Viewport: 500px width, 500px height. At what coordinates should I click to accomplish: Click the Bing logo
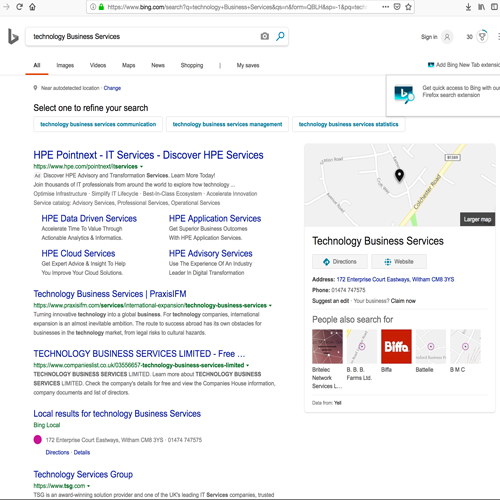(x=13, y=36)
